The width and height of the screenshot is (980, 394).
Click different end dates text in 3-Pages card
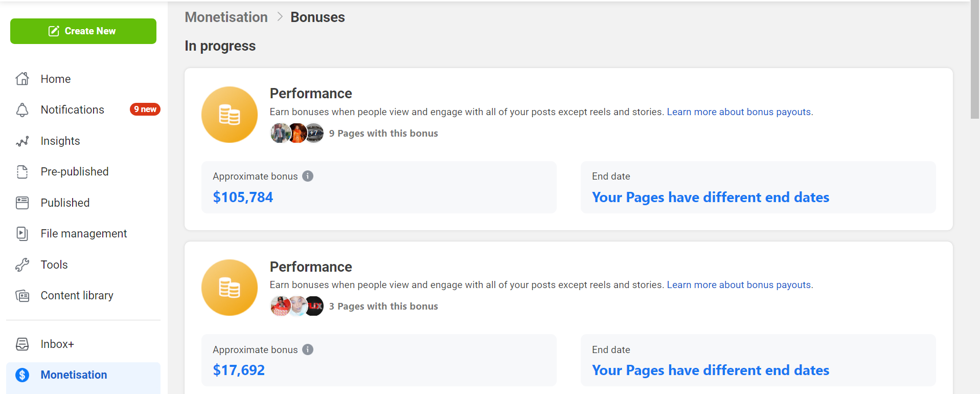click(711, 370)
